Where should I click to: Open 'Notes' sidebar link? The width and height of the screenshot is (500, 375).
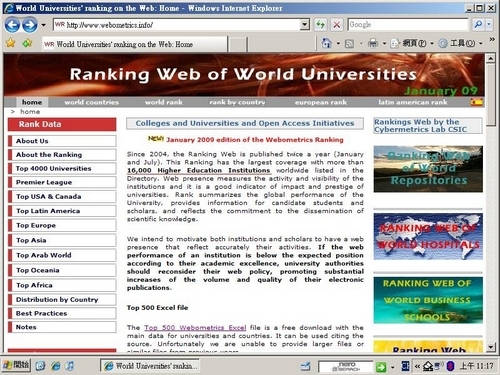point(62,327)
